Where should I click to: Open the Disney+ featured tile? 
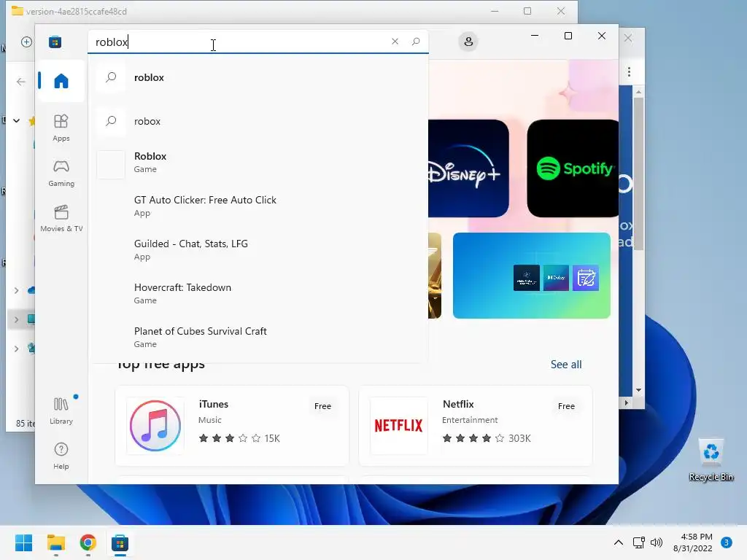(468, 168)
